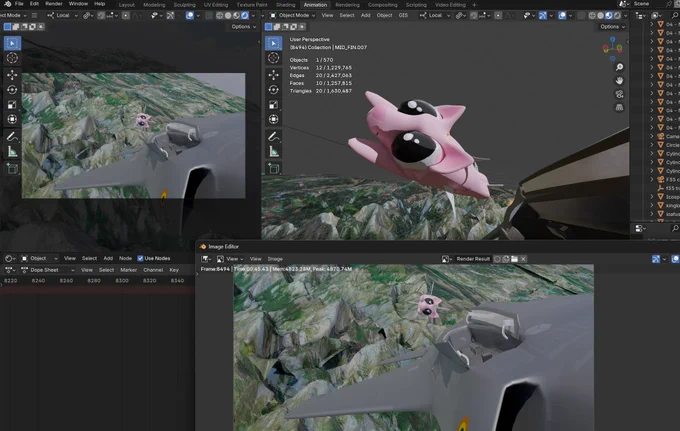Switch to the Compositing workspace tab
This screenshot has height=431, width=680.
click(382, 5)
